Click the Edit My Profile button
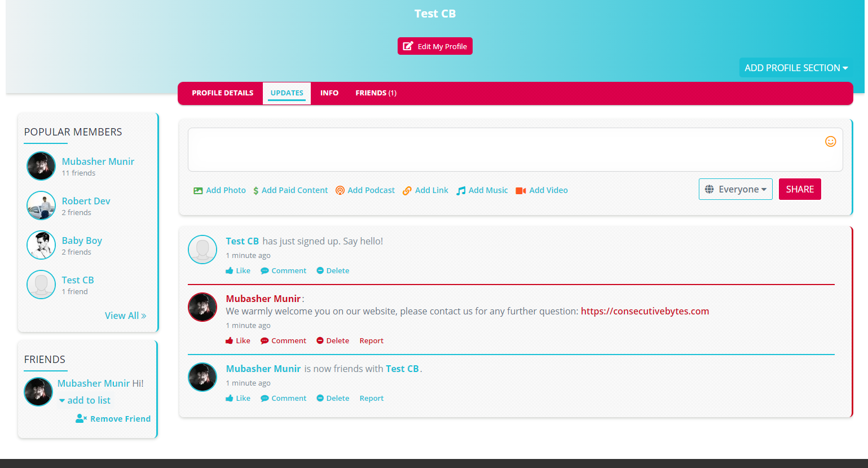The height and width of the screenshot is (468, 868). 435,46
